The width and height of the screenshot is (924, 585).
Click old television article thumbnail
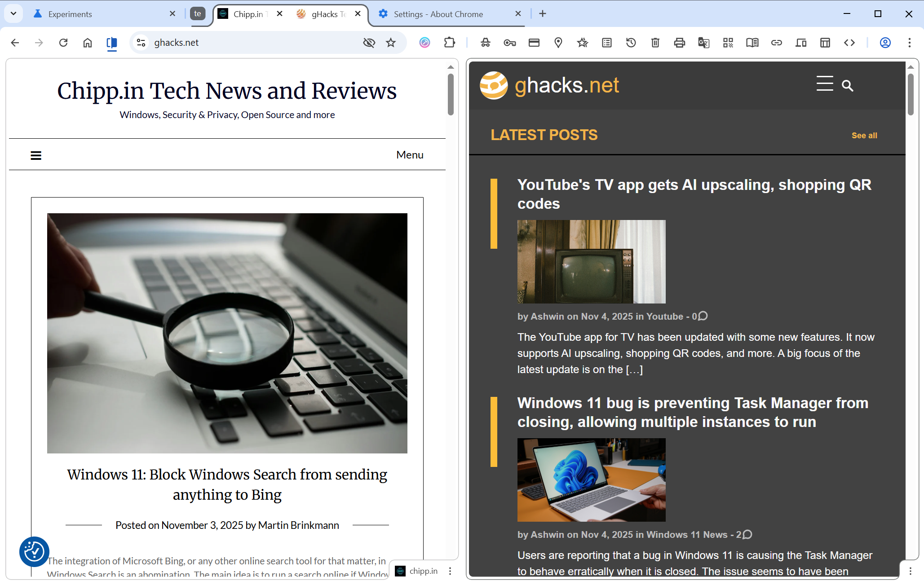click(592, 262)
